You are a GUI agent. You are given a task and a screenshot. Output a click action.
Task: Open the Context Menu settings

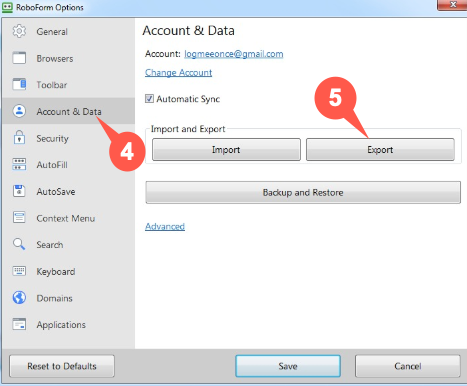pyautogui.click(x=68, y=218)
